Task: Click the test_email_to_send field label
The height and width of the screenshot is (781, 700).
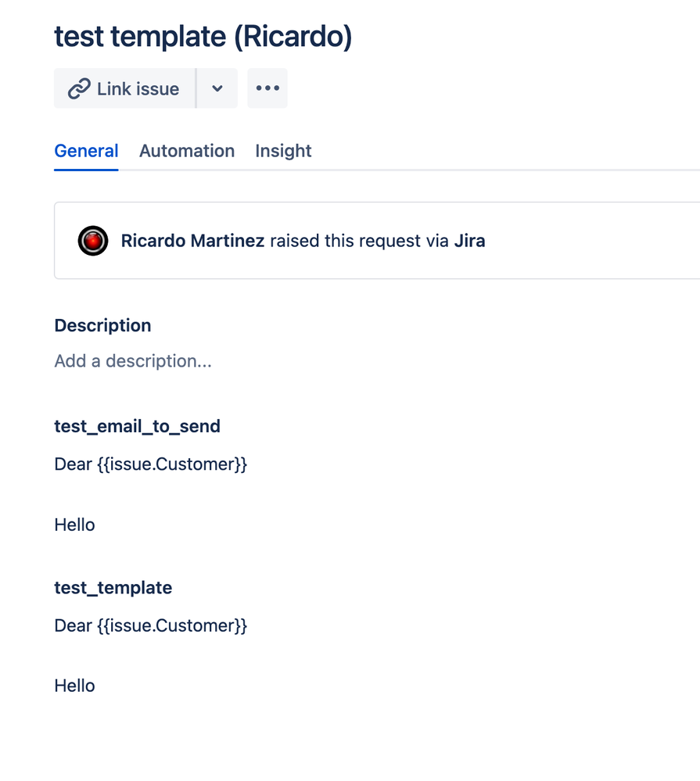Action: [137, 426]
